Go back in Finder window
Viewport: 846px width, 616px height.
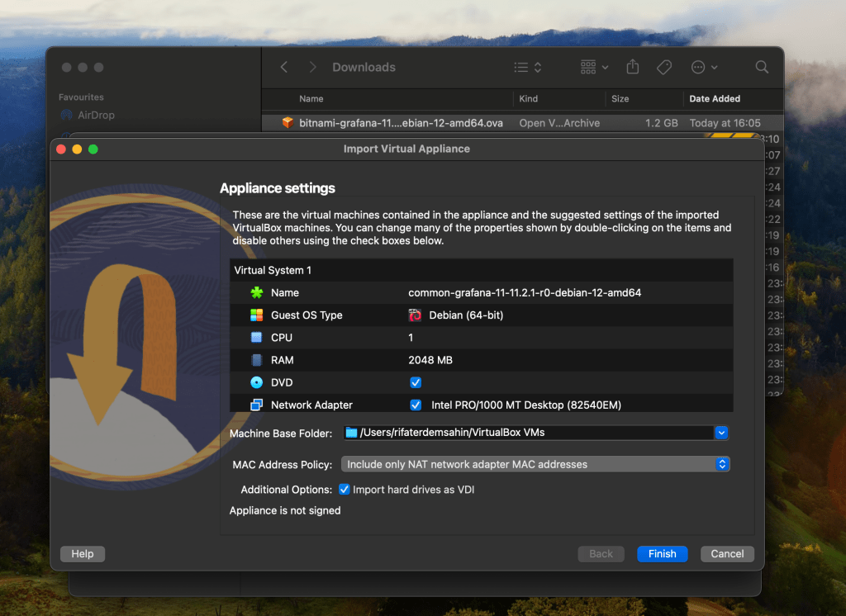coord(284,67)
